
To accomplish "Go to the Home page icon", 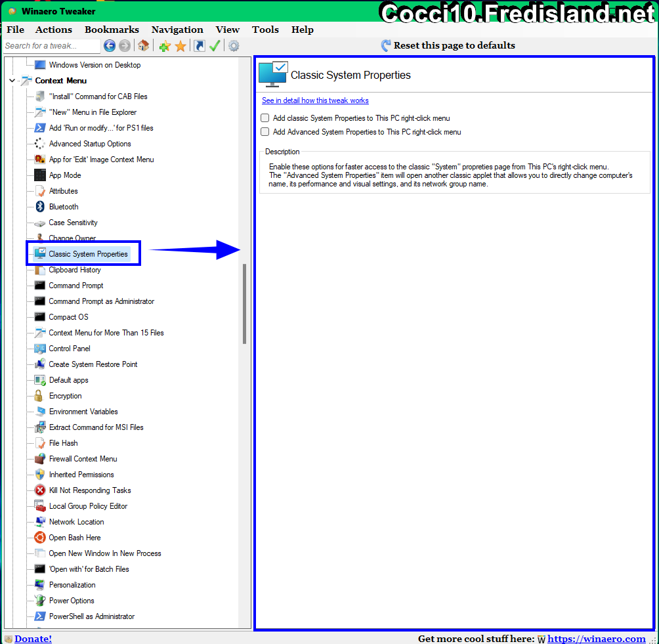I will (x=143, y=45).
